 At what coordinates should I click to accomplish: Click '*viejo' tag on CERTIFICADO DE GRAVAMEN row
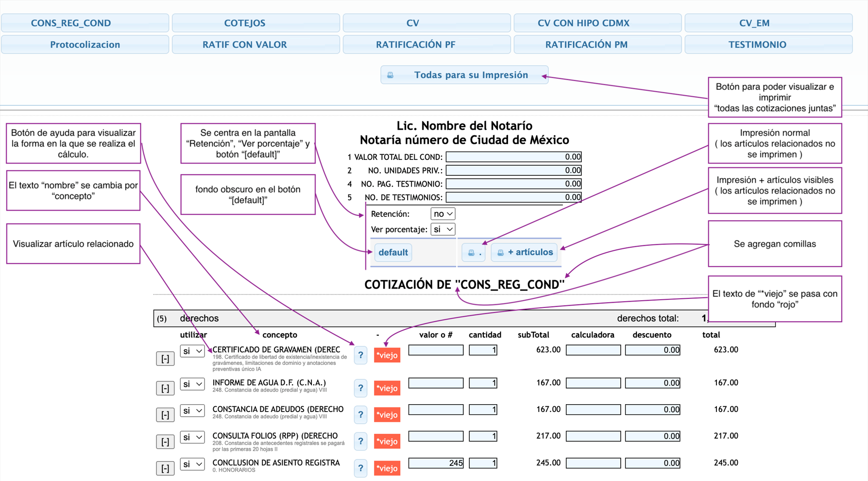tap(387, 355)
